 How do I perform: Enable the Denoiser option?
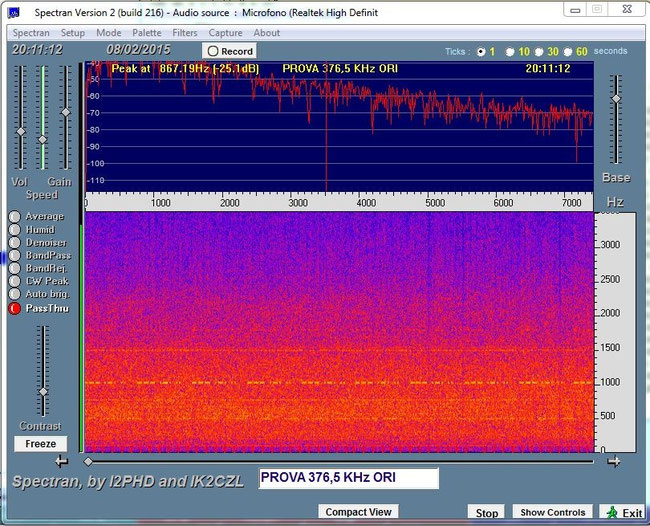pos(15,242)
